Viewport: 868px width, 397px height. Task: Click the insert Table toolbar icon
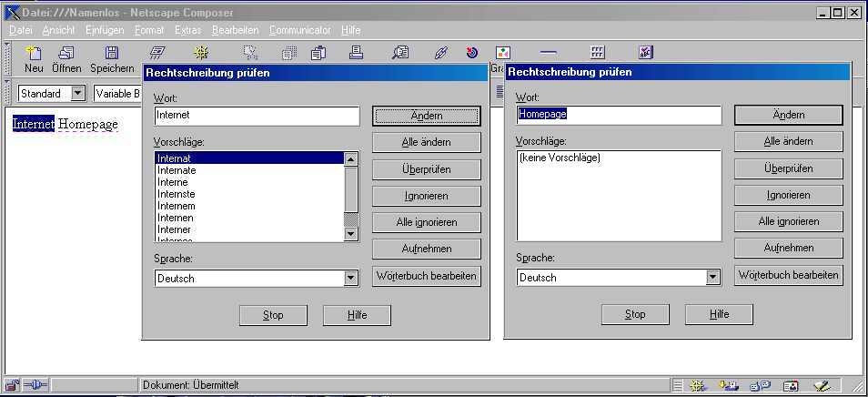coord(597,53)
